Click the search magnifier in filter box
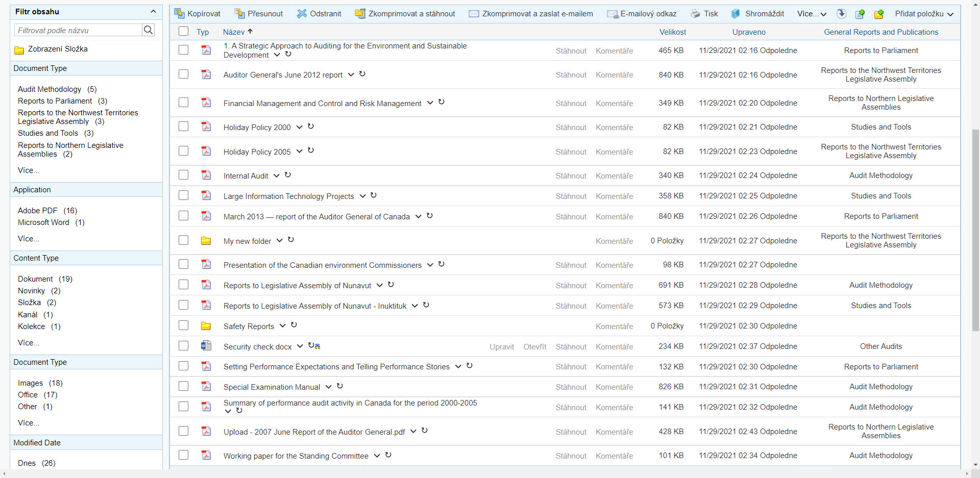This screenshot has height=478, width=980. (148, 30)
